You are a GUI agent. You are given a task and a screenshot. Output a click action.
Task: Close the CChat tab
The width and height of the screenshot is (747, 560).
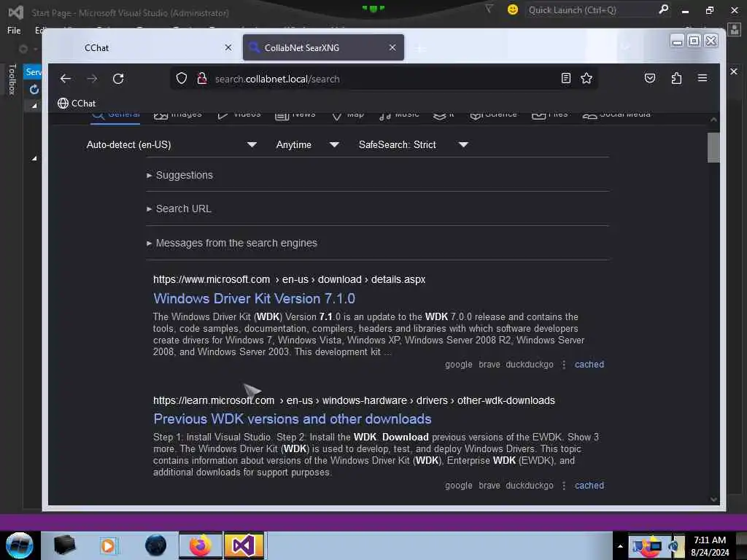pyautogui.click(x=228, y=47)
